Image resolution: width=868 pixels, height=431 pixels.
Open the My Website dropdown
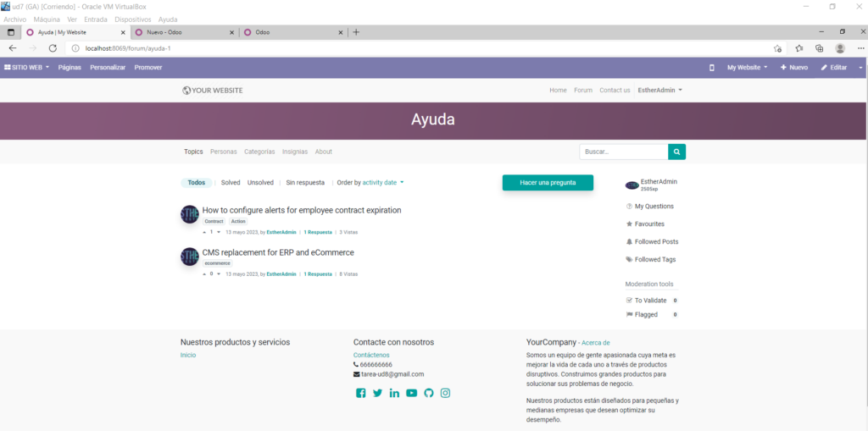pyautogui.click(x=747, y=68)
